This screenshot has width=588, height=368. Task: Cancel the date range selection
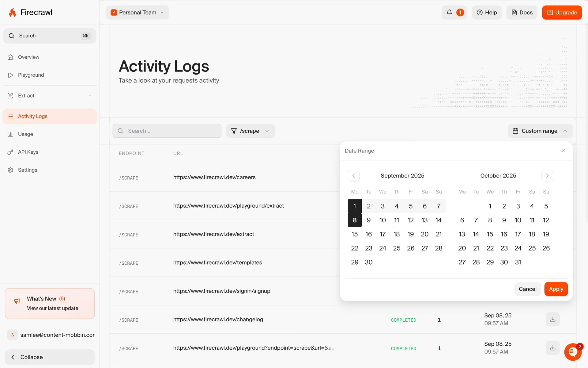coord(527,289)
